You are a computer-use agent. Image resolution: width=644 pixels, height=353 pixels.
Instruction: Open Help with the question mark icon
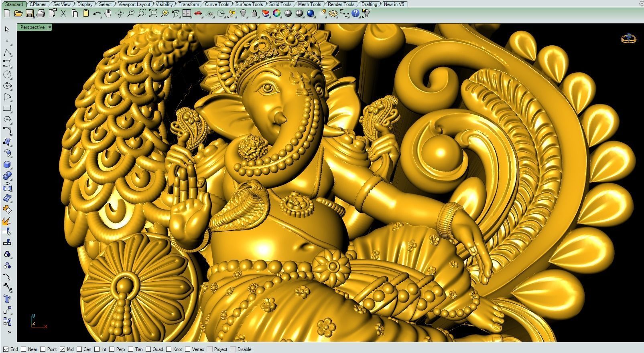coord(356,13)
